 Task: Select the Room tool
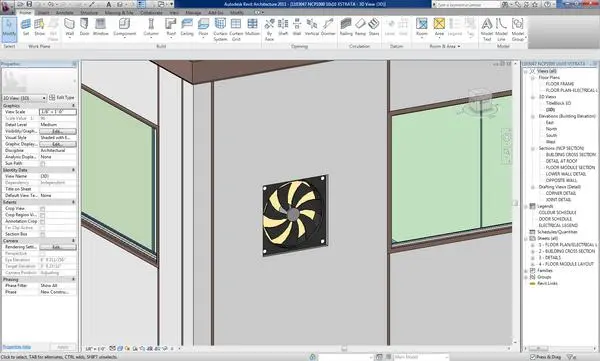pyautogui.click(x=422, y=28)
